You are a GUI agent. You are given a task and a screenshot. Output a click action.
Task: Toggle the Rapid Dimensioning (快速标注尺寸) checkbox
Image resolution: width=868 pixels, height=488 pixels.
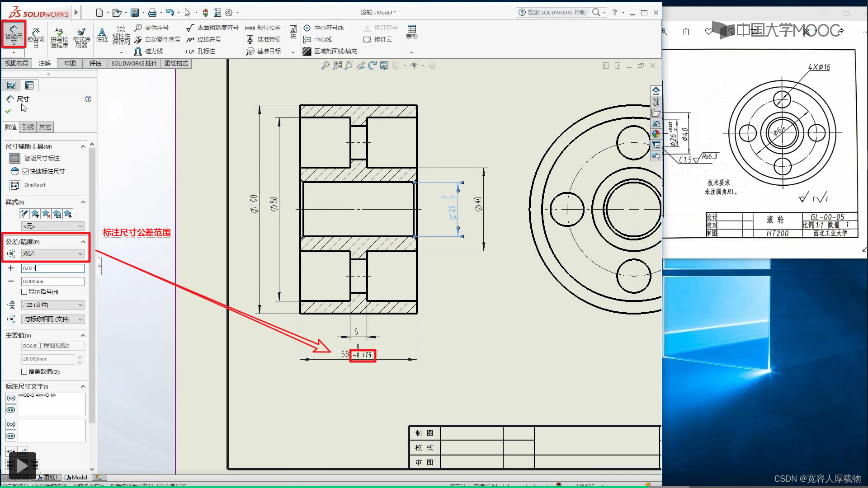(x=26, y=171)
